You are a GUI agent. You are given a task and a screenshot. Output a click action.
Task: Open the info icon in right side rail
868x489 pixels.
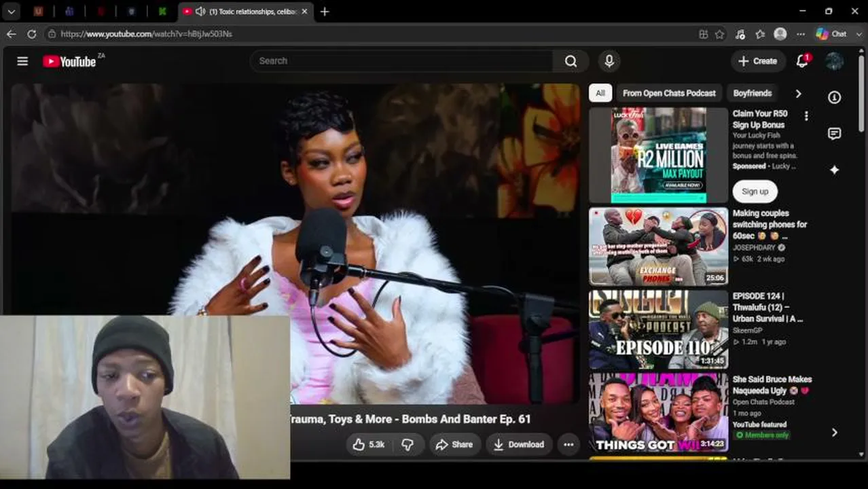tap(834, 98)
